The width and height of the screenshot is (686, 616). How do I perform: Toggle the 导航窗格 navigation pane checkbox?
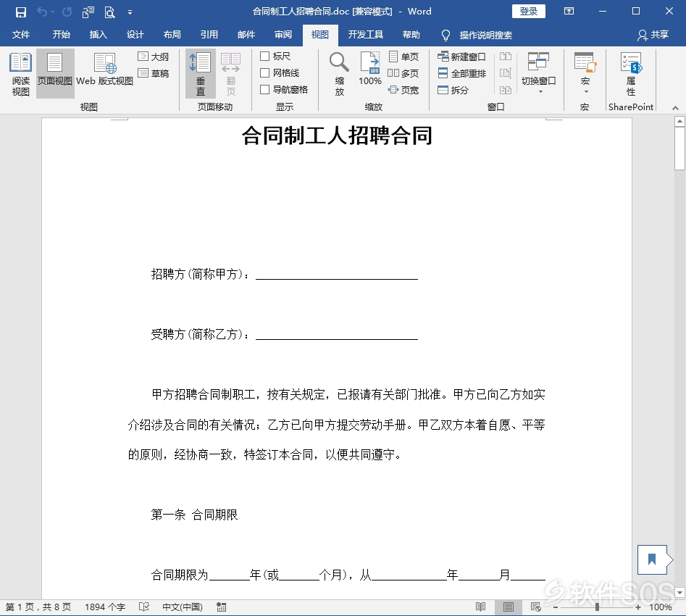coord(264,89)
